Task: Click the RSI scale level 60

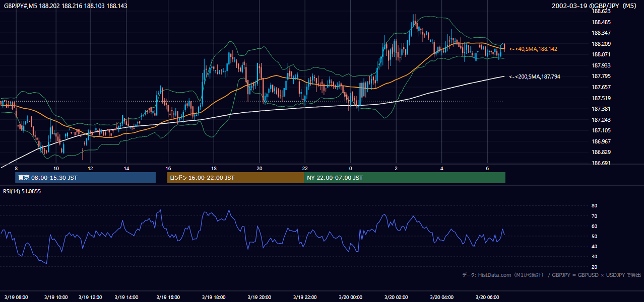Action: pos(594,226)
